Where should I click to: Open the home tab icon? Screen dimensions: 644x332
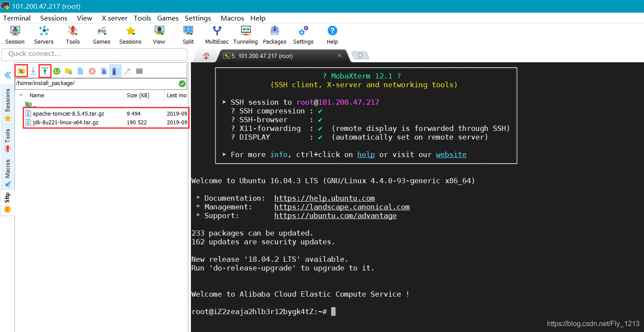coord(206,56)
